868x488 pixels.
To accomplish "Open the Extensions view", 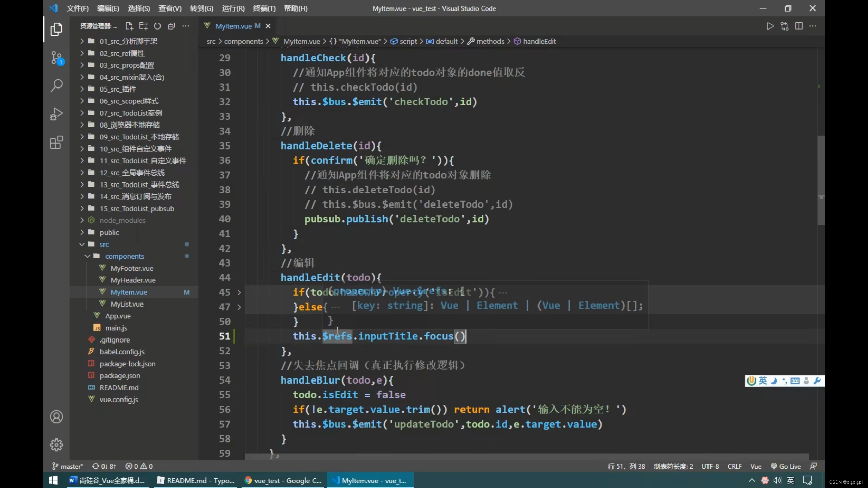I will point(56,142).
